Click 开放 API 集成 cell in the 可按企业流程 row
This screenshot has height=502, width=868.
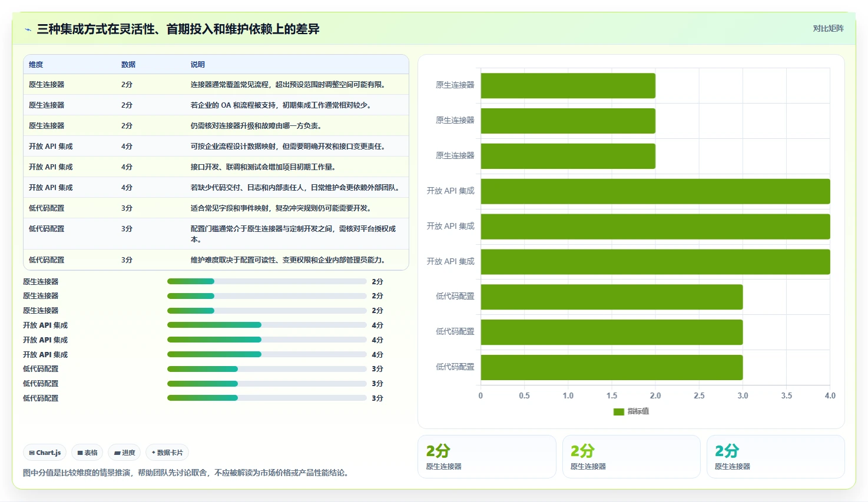coord(51,147)
